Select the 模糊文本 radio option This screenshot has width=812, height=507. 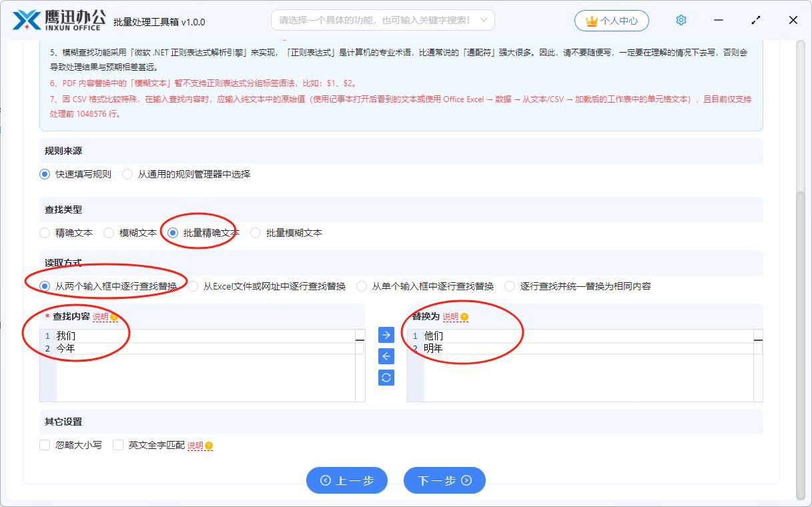pyautogui.click(x=109, y=233)
